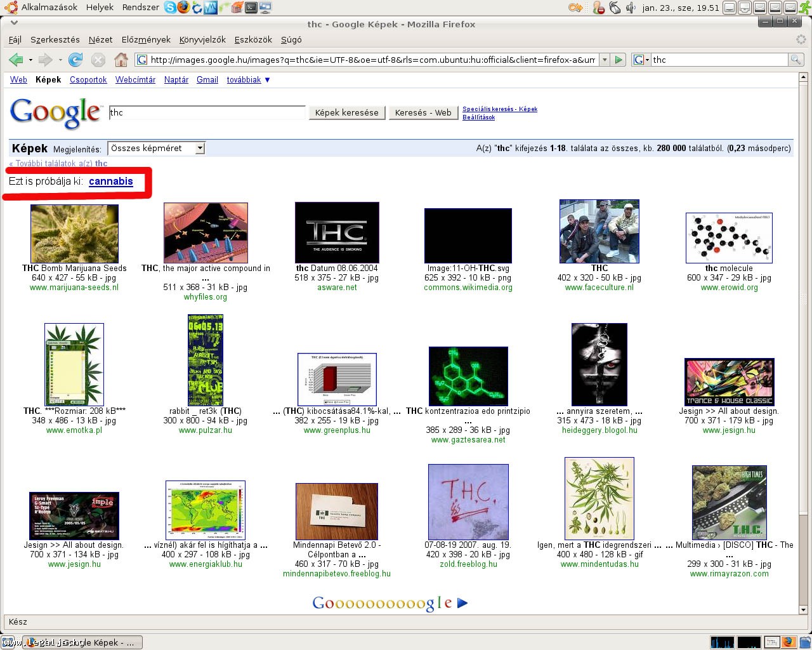
Task: Click the green Go arrow beside URL
Action: point(619,60)
